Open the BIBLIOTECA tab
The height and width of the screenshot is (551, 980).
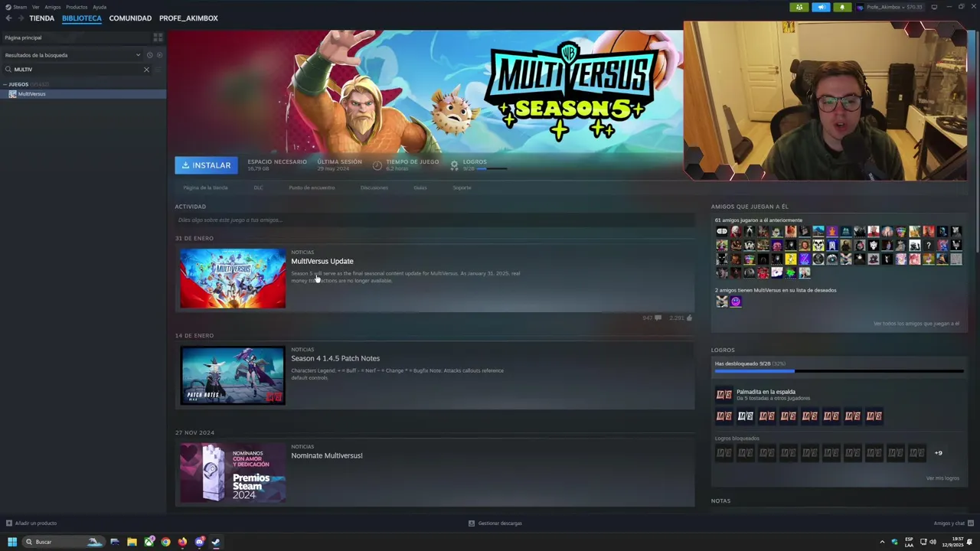pyautogui.click(x=81, y=18)
